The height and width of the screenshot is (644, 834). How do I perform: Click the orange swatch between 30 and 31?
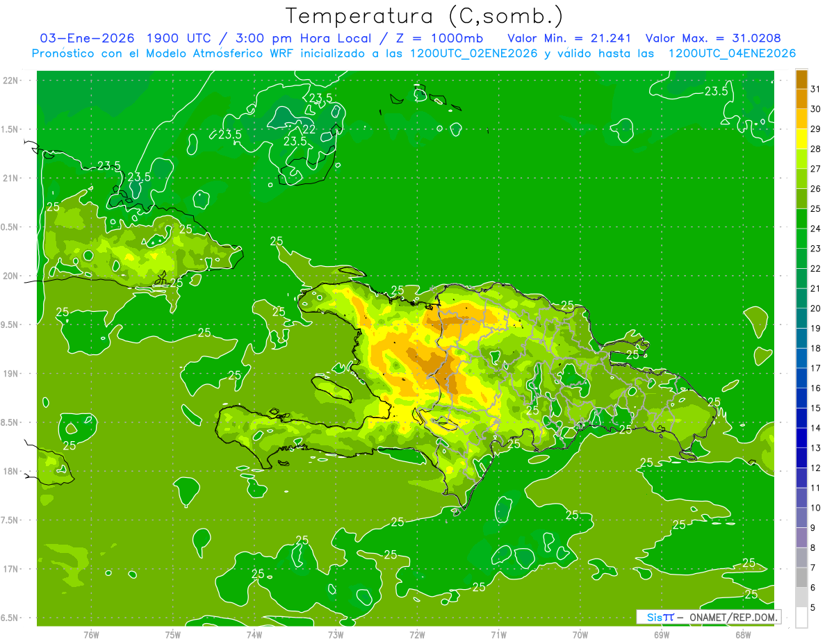coord(801,99)
